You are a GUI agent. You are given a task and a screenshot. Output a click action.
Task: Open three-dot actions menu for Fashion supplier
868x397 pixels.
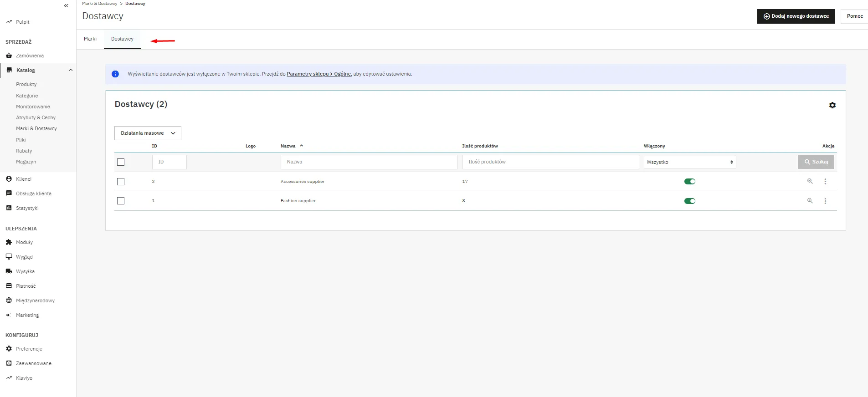[825, 201]
